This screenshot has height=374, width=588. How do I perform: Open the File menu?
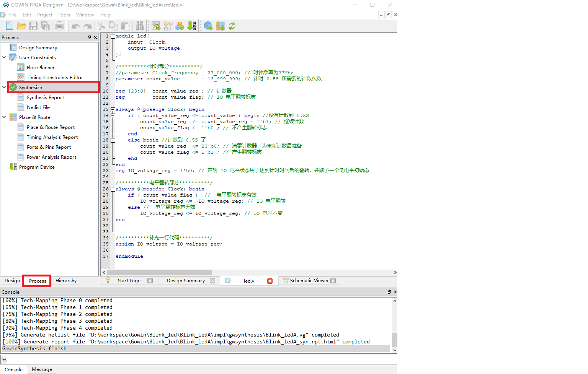tap(13, 15)
